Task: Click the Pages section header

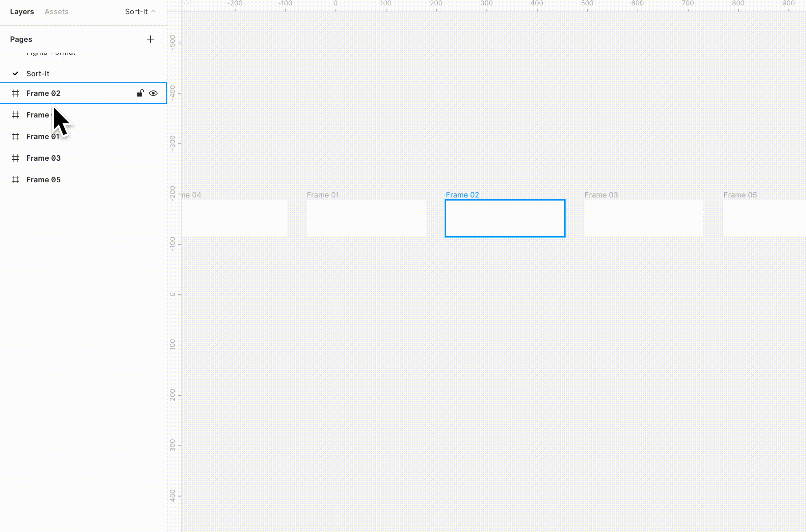Action: coord(21,39)
